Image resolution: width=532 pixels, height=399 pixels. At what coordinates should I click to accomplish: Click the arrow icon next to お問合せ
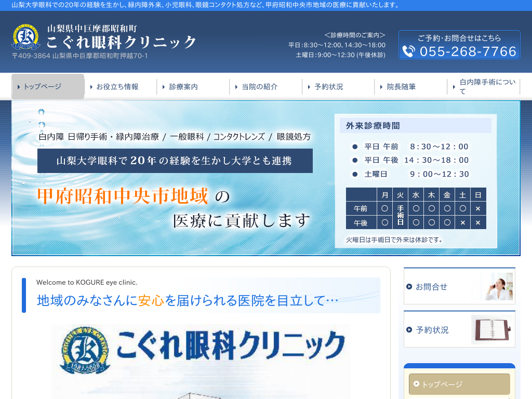pyautogui.click(x=409, y=287)
